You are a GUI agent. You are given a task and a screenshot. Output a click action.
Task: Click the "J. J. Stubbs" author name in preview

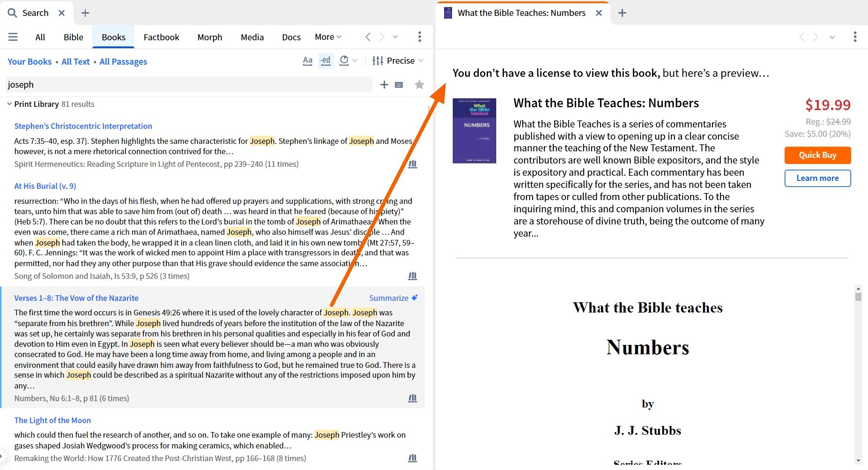(647, 431)
